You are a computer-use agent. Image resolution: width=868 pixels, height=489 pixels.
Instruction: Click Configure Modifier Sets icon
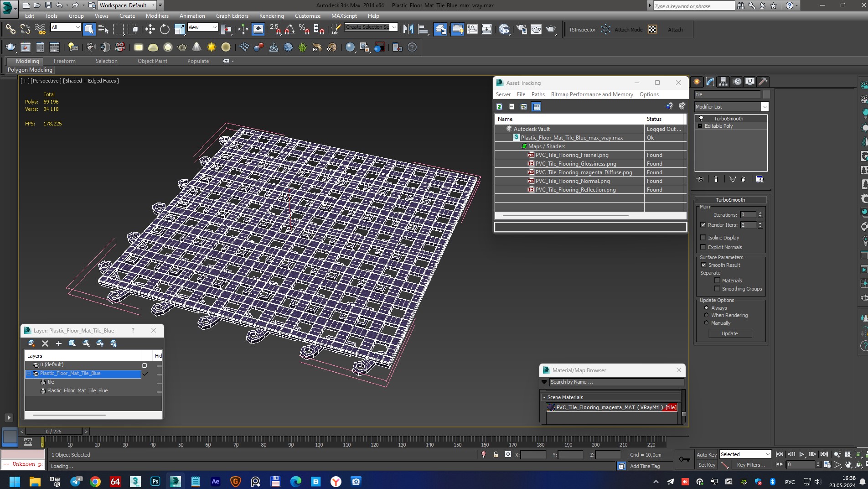(x=759, y=179)
